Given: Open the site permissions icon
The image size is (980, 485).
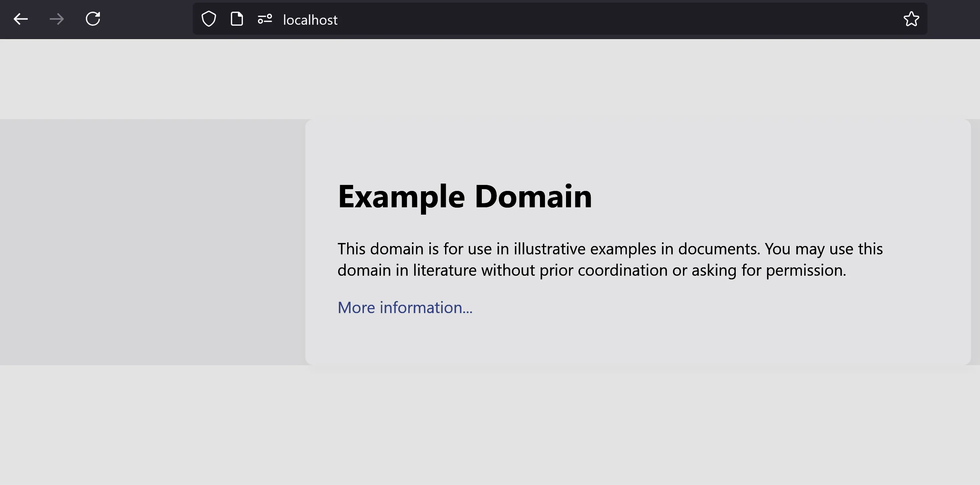Looking at the screenshot, I should [x=265, y=19].
